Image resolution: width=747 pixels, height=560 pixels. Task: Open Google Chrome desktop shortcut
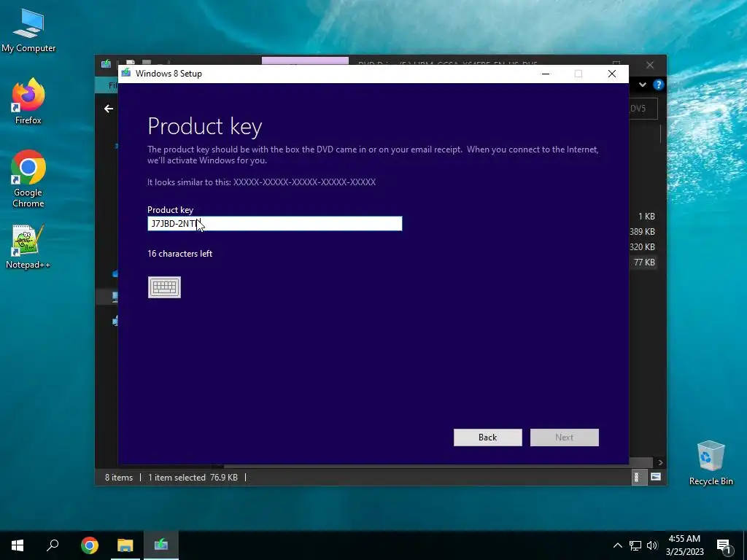(x=28, y=179)
